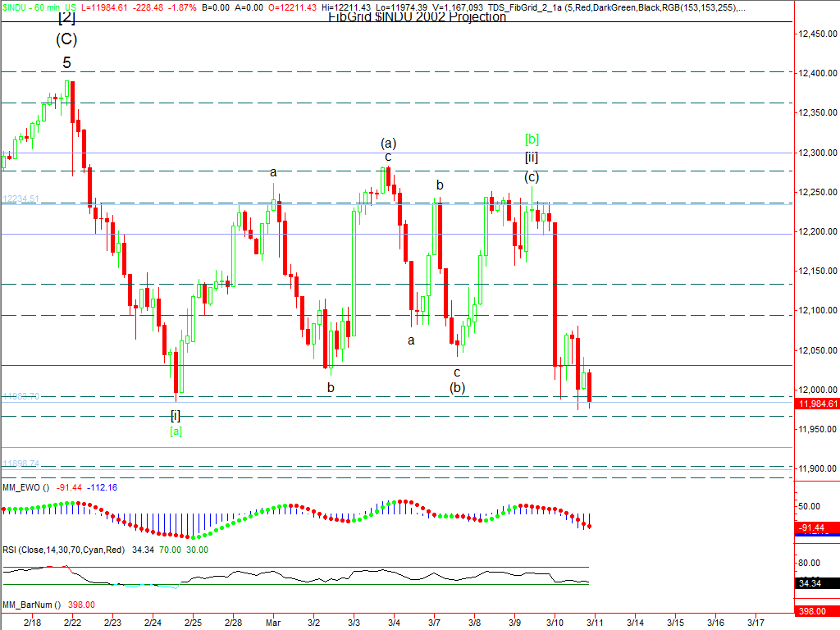This screenshot has width=840, height=630.
Task: Click the (b) wave label under the dip
Action: [x=457, y=388]
